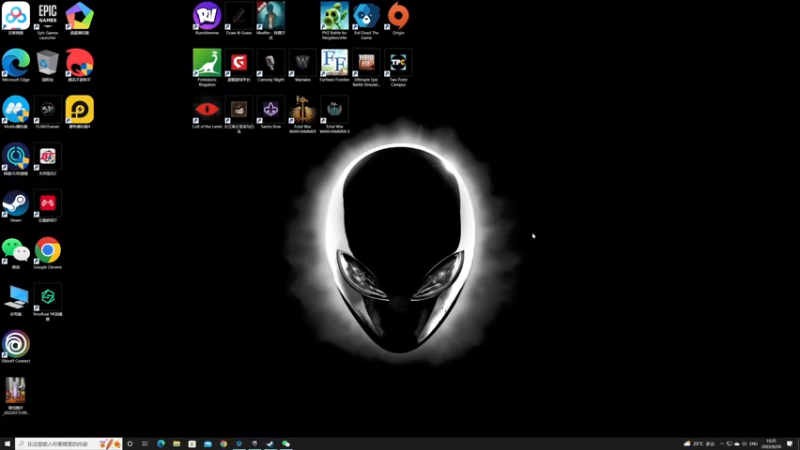Select the red bird app shortcut

click(80, 64)
